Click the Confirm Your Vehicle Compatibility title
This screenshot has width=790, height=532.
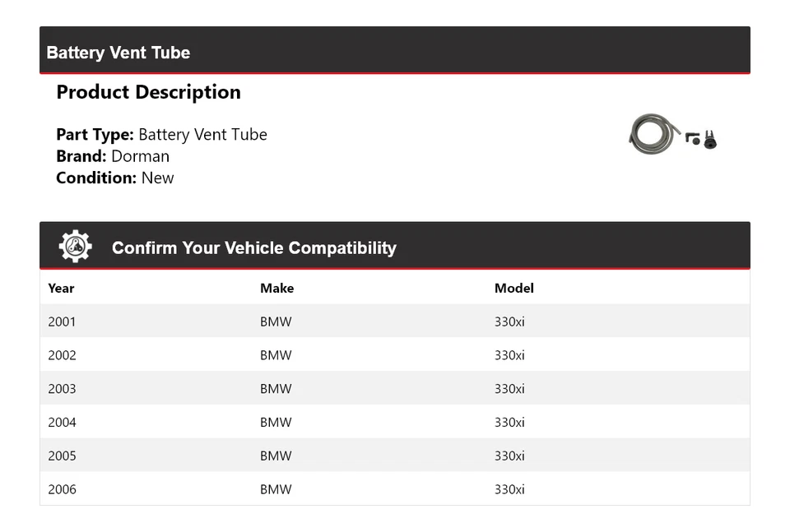253,247
